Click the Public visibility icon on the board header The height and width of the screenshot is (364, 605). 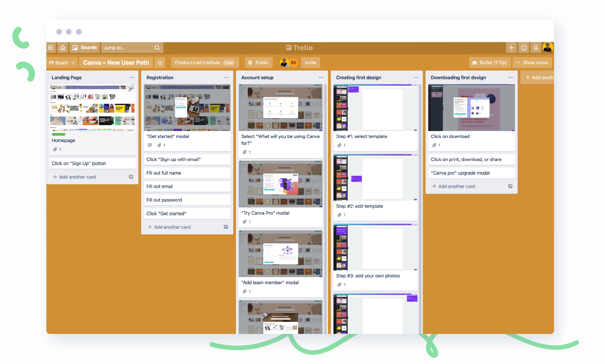(x=250, y=63)
